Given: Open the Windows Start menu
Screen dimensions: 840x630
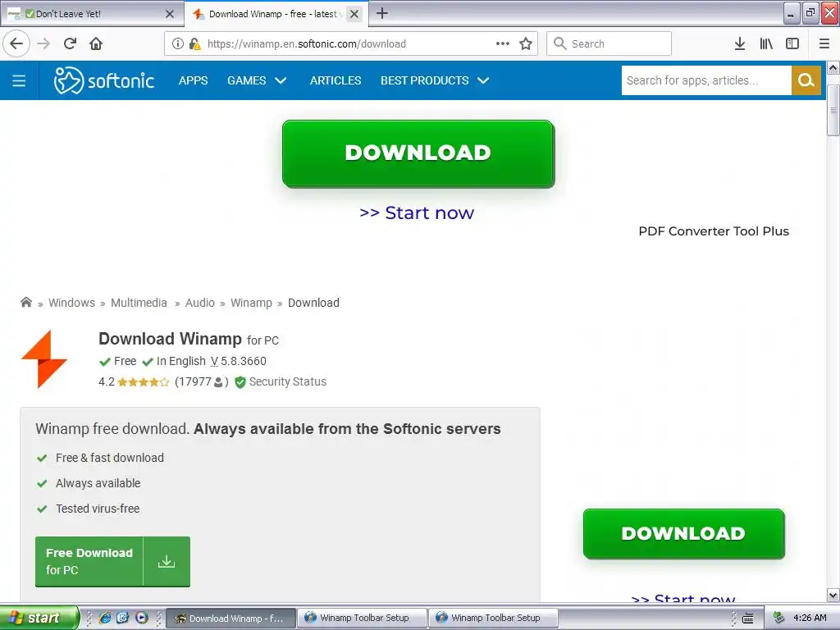Looking at the screenshot, I should [39, 618].
